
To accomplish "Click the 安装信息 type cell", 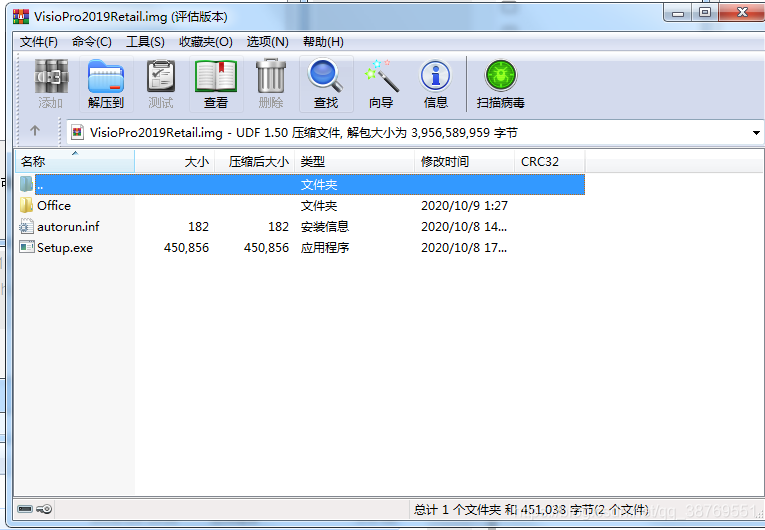I will click(325, 226).
